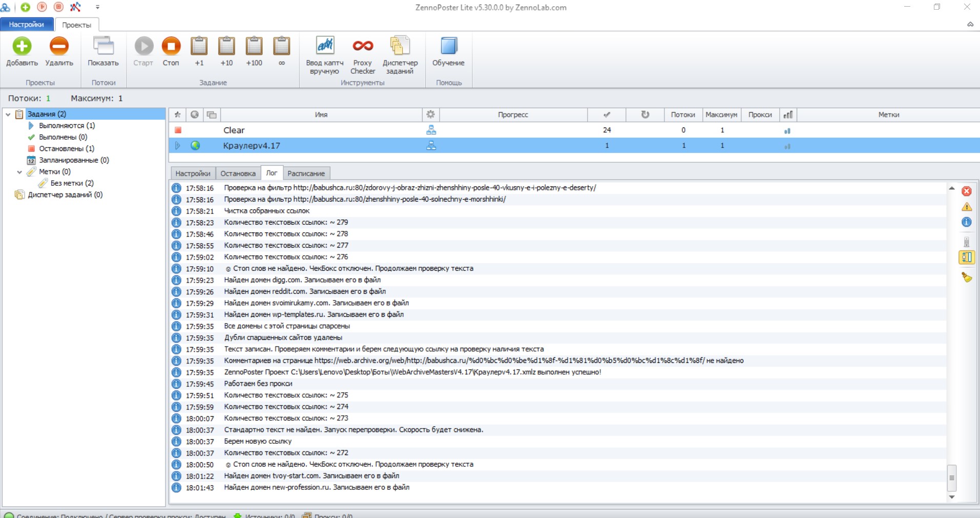Show warning messages in the log
The height and width of the screenshot is (518, 980).
967,207
